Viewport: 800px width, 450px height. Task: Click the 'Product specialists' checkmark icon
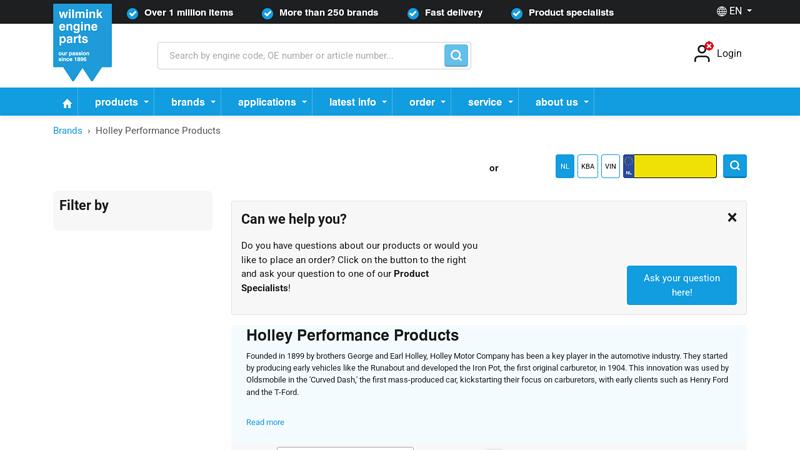click(x=517, y=13)
